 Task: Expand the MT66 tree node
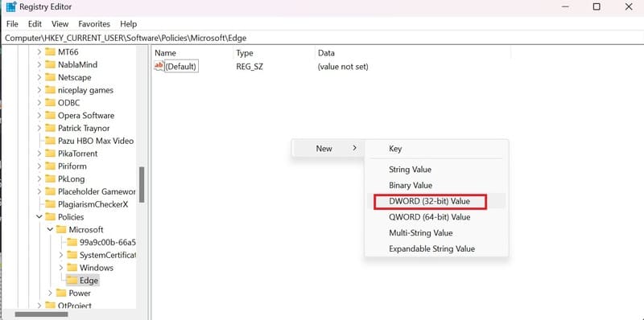pyautogui.click(x=39, y=52)
